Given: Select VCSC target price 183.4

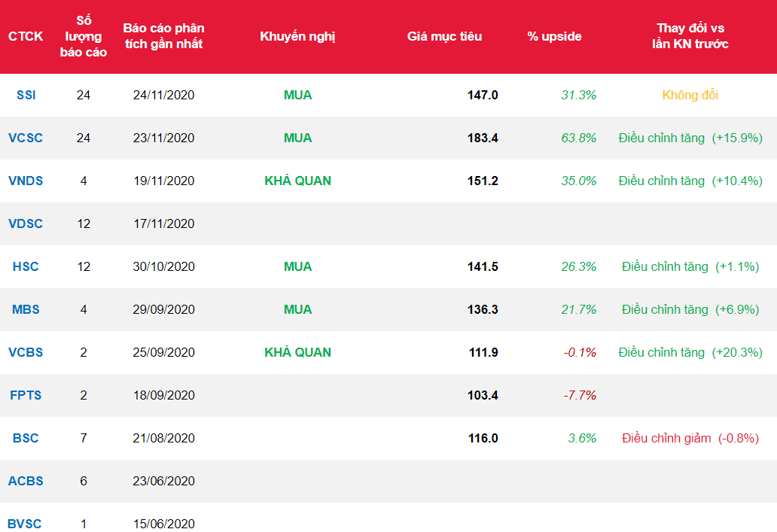Looking at the screenshot, I should pyautogui.click(x=483, y=138).
